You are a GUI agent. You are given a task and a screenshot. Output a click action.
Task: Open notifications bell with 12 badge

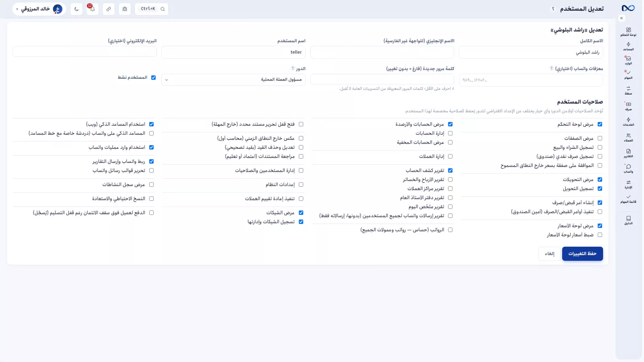point(92,9)
